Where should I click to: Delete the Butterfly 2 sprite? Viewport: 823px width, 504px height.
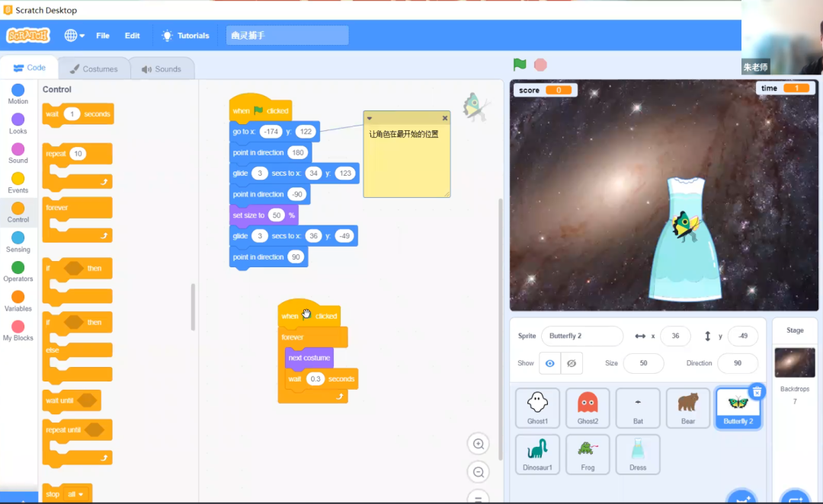pos(756,391)
